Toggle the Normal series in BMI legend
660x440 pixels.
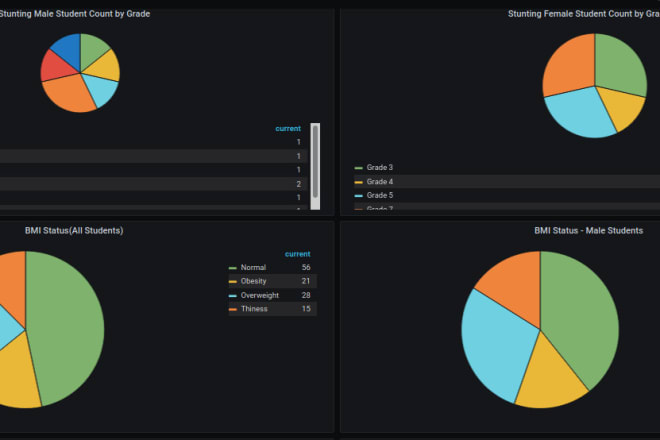[x=253, y=267]
